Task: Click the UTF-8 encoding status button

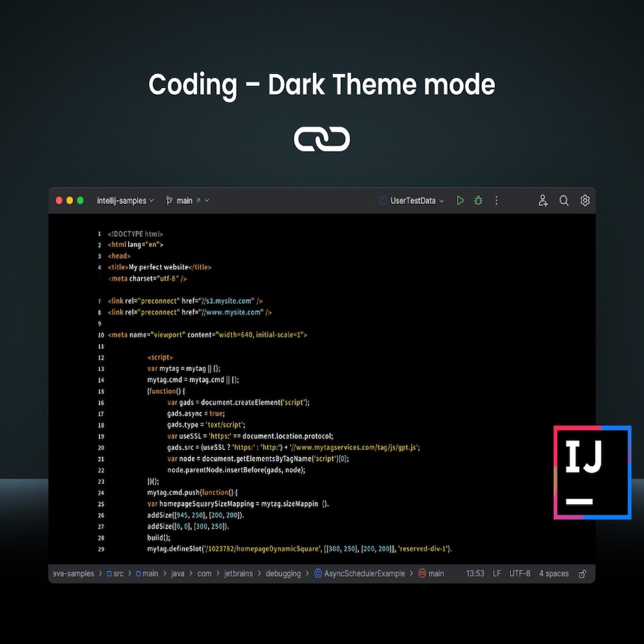Action: tap(520, 574)
